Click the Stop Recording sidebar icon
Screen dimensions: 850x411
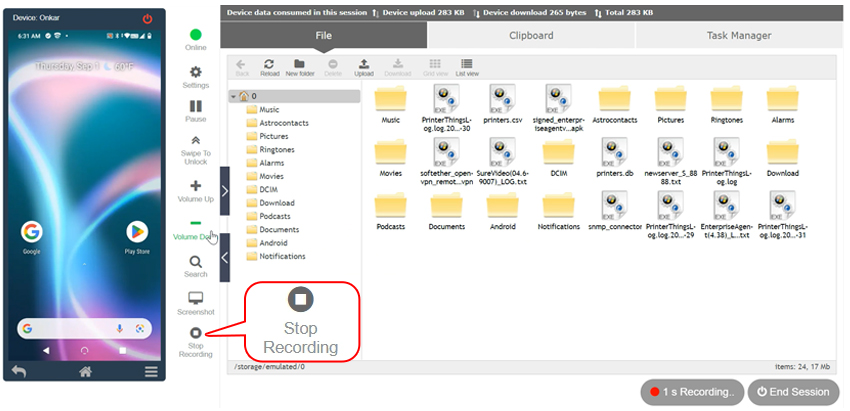click(x=196, y=333)
